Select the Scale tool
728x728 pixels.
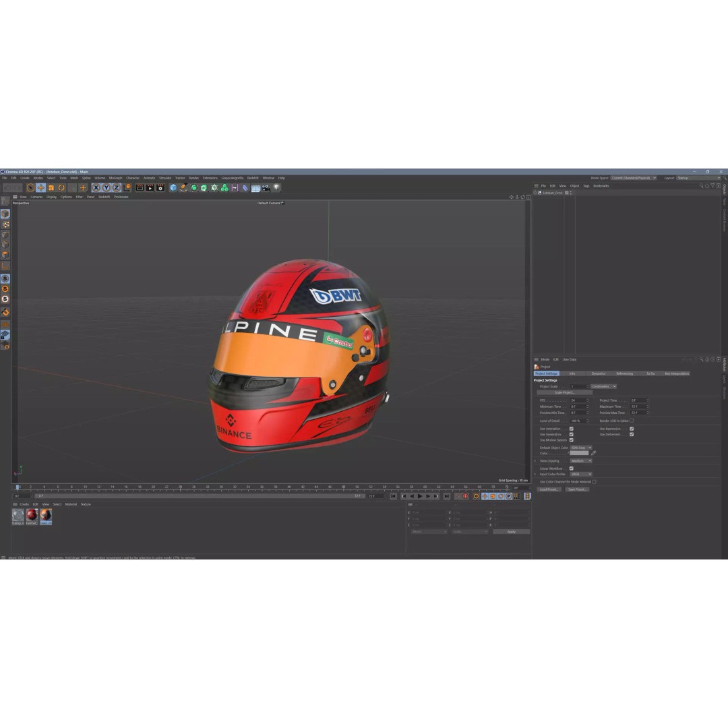click(x=51, y=188)
